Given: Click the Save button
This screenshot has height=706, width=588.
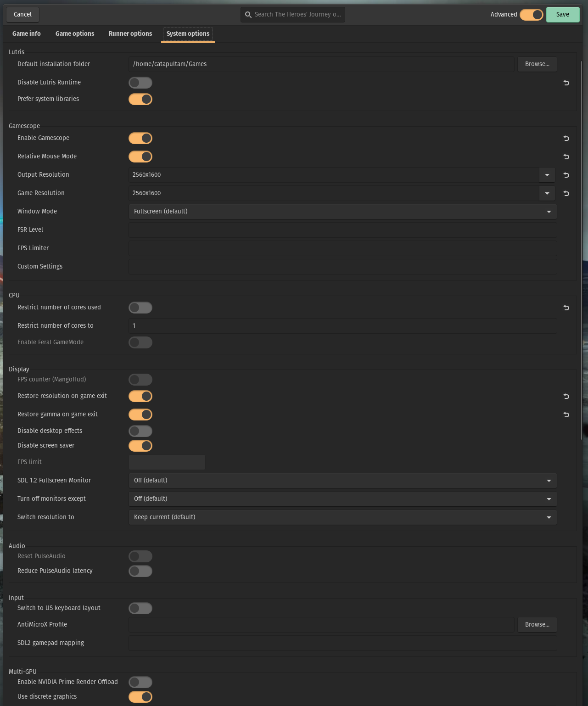Looking at the screenshot, I should [x=563, y=15].
